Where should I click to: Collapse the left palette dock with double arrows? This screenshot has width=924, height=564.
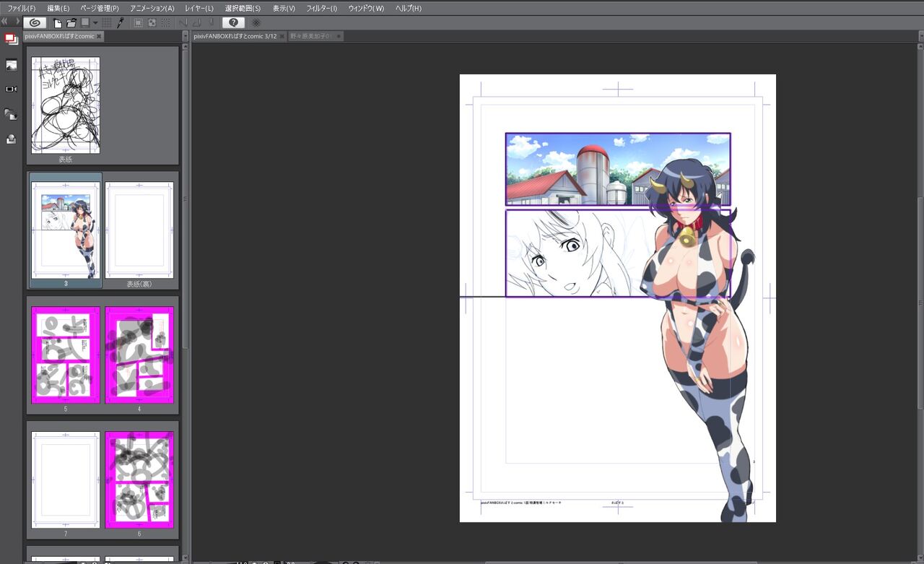6,22
